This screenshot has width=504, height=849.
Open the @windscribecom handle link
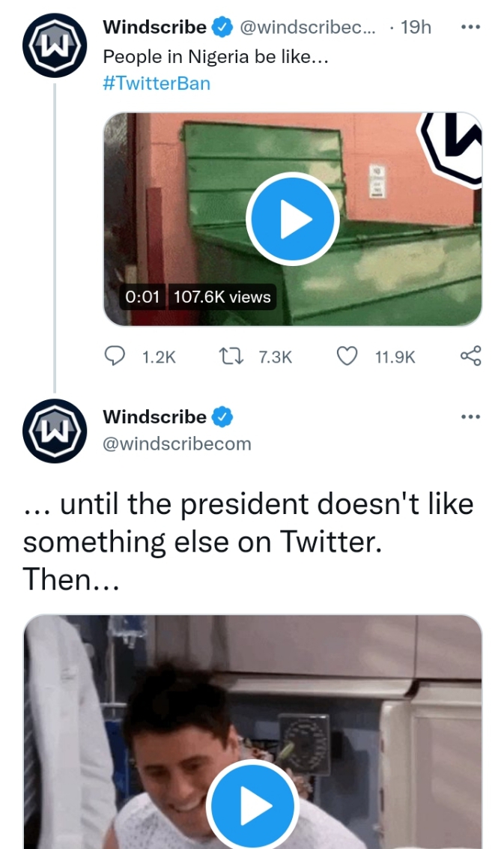pos(177,444)
